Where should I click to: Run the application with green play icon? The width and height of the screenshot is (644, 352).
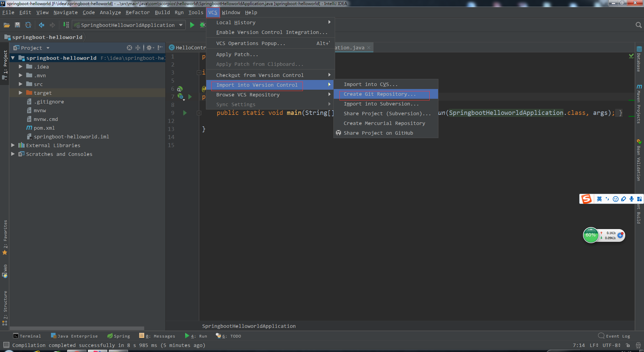[x=192, y=25]
